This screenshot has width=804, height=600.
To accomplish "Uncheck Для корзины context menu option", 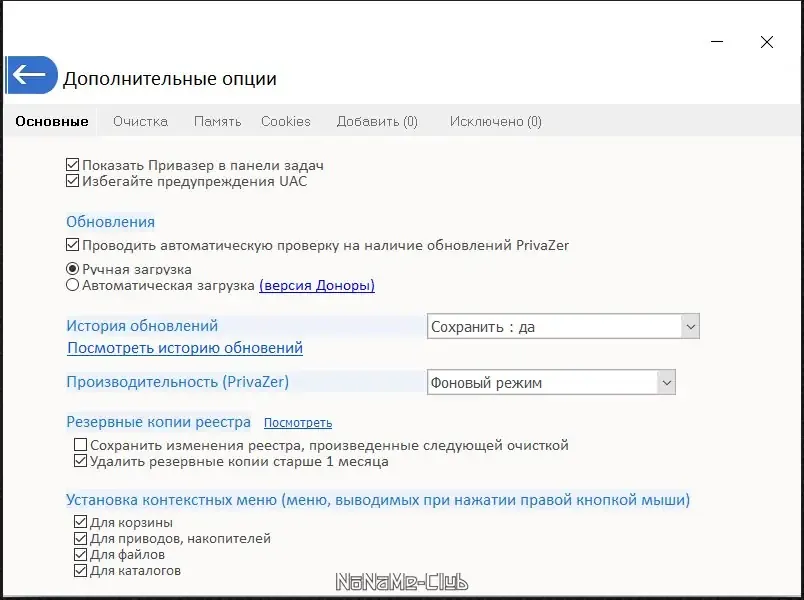I will 81,522.
